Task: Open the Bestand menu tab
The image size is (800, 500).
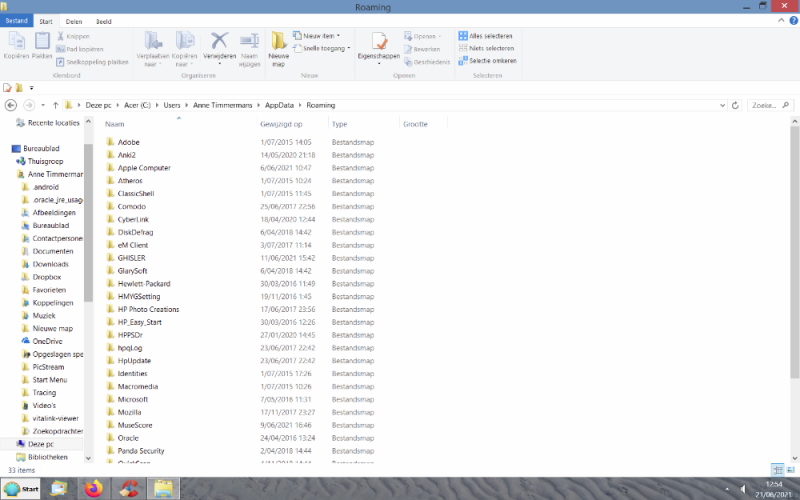Action: [x=16, y=20]
